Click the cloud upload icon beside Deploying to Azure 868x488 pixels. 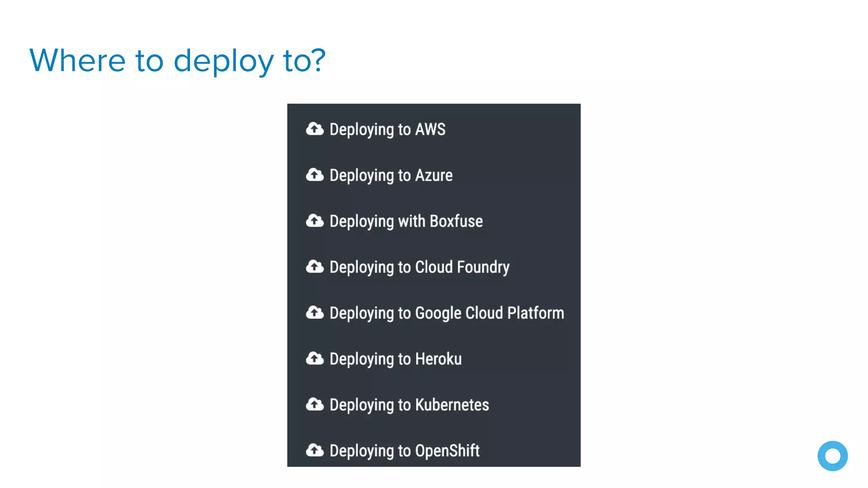tap(314, 175)
